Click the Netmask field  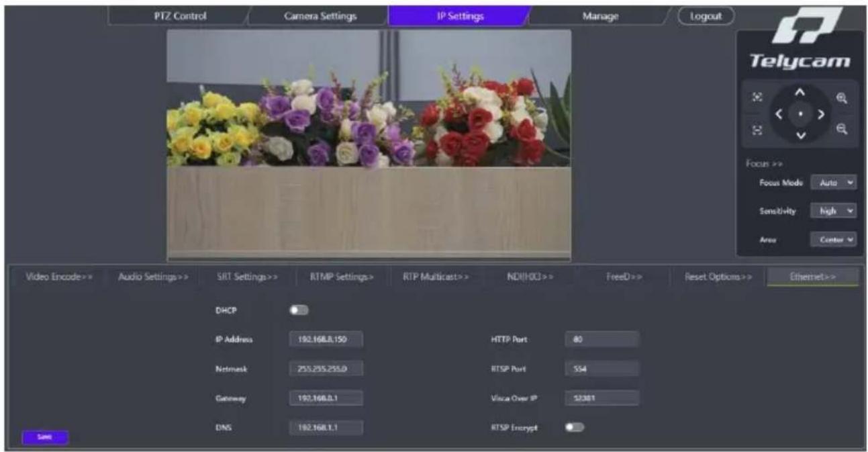pyautogui.click(x=326, y=369)
